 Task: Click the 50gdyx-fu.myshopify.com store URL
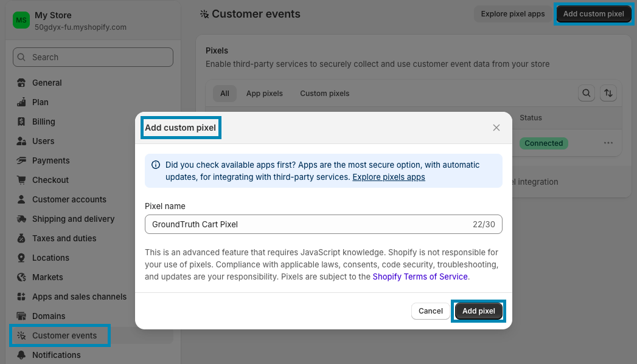[x=80, y=27]
